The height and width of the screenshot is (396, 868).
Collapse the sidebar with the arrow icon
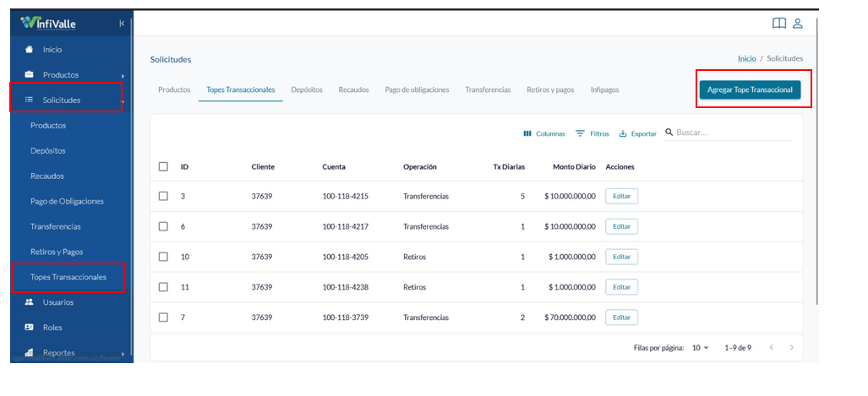click(x=122, y=24)
